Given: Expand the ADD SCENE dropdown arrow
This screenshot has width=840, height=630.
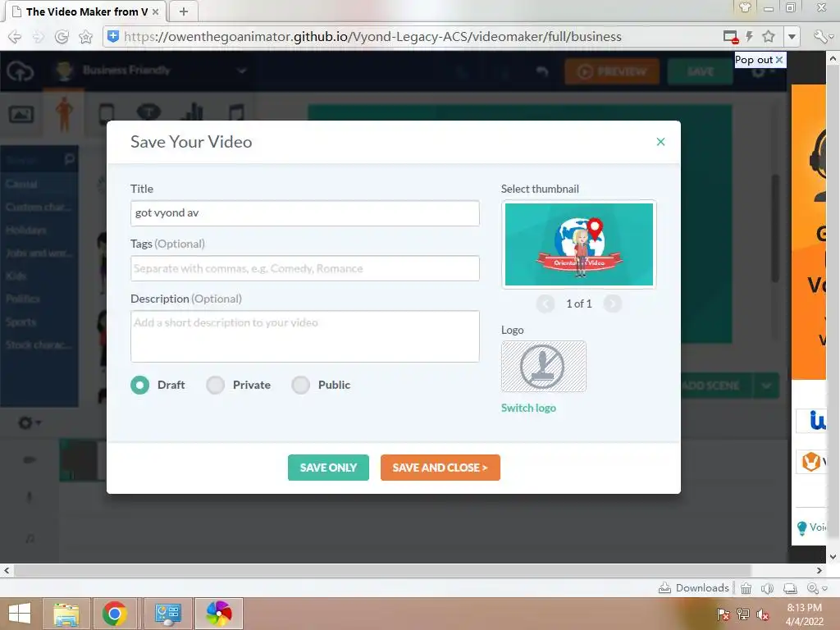Looking at the screenshot, I should coord(767,386).
